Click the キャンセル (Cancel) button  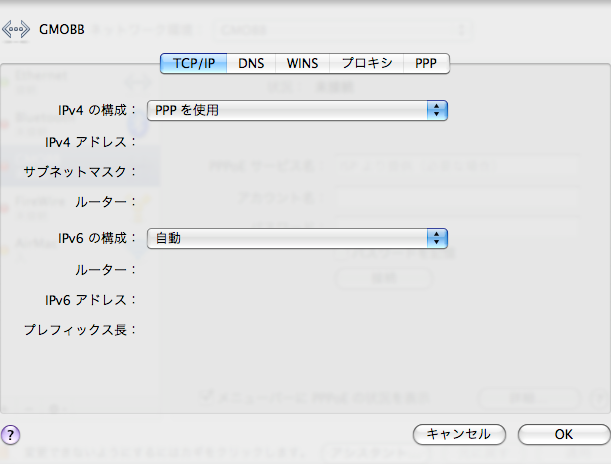(x=459, y=434)
